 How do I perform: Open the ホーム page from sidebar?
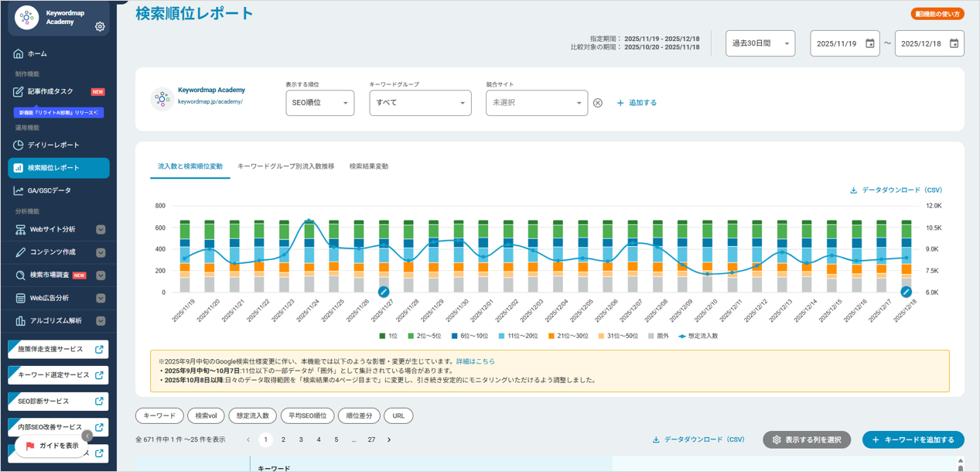coord(37,54)
